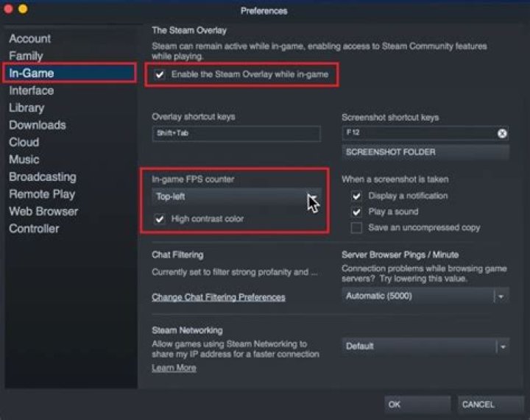This screenshot has height=420, width=530.
Task: Select Controller settings
Action: (x=34, y=229)
